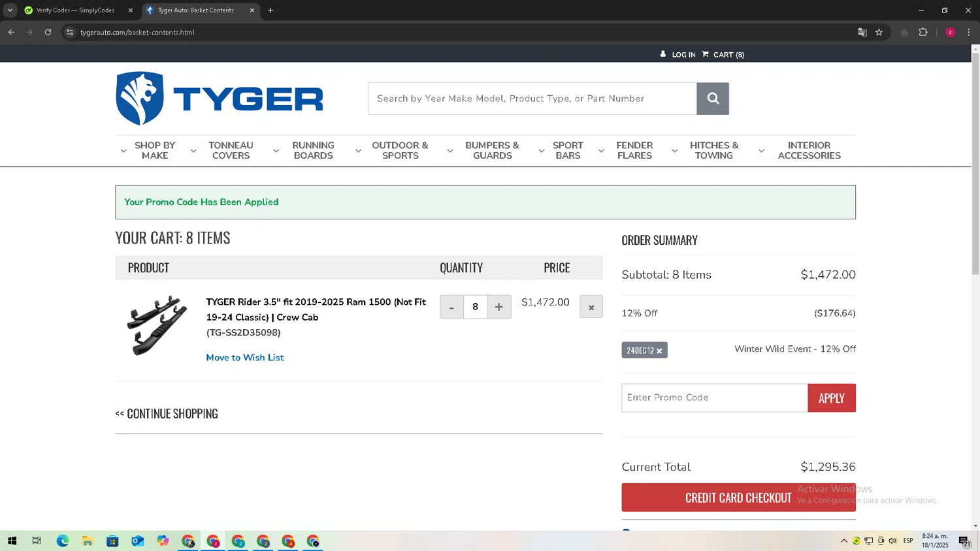Close the Tyger Auto tab
Screen dimensions: 980x551
pos(252,10)
